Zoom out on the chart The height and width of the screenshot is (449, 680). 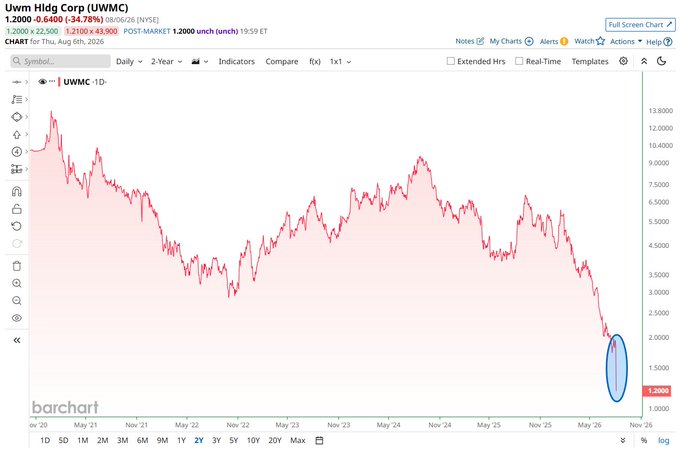click(x=17, y=301)
